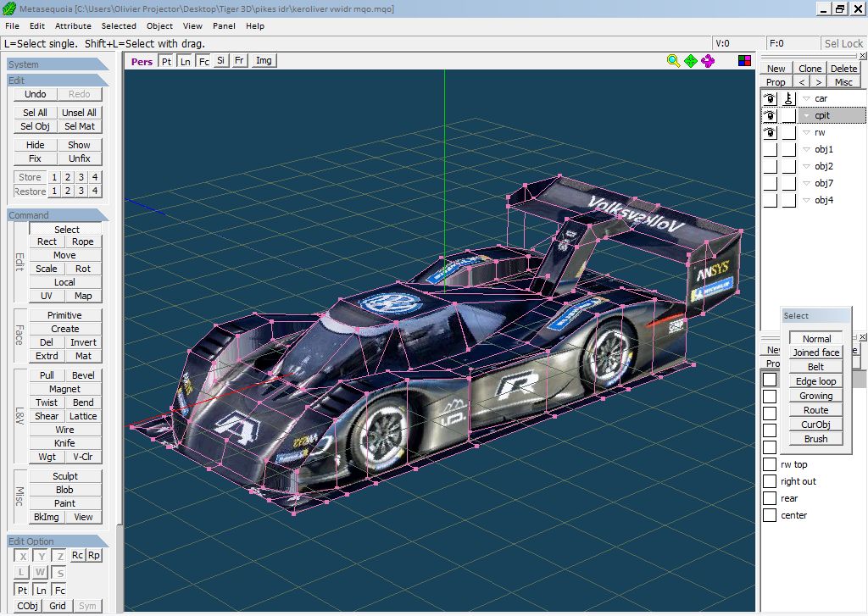The image size is (868, 616).
Task: Select Edge loop in Select mode panel
Action: pyautogui.click(x=815, y=381)
